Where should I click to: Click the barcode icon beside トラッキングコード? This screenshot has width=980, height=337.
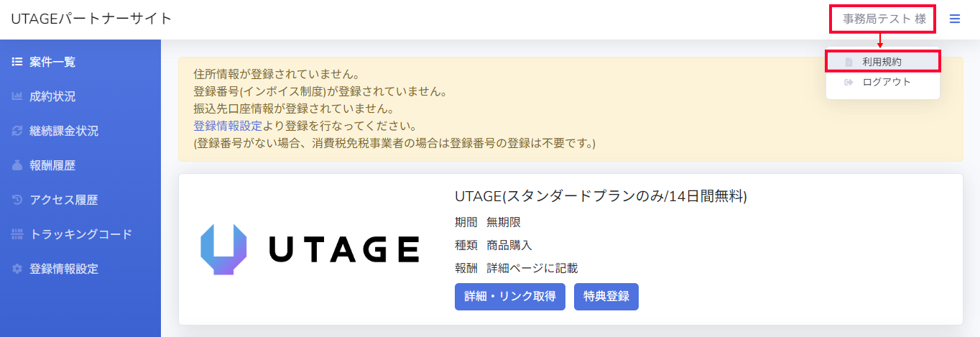tap(17, 234)
